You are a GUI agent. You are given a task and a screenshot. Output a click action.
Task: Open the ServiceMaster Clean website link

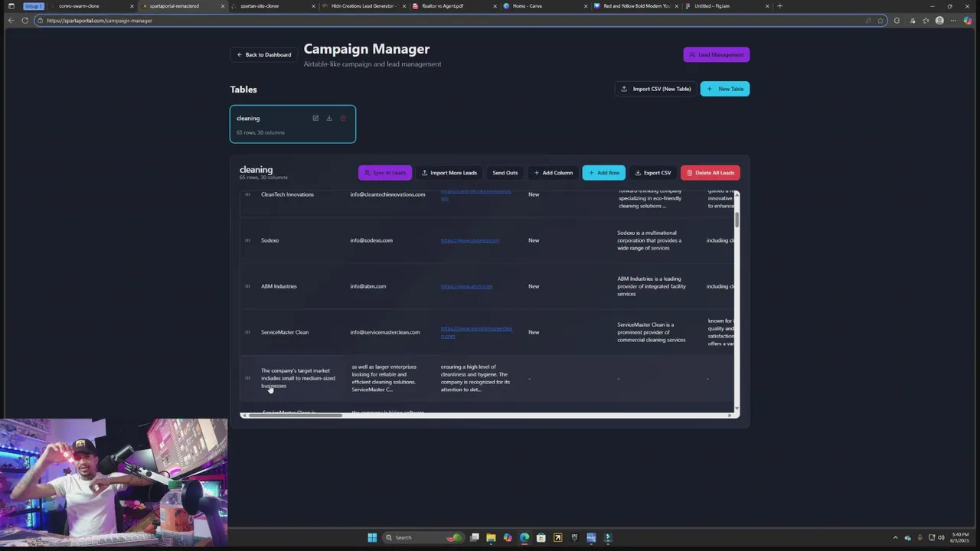[476, 332]
